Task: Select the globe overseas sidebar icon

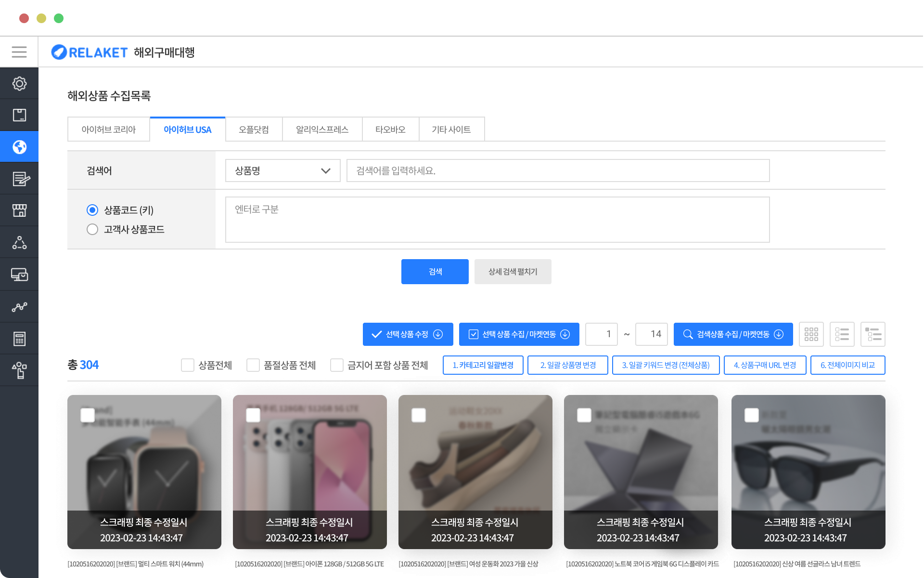Action: (x=19, y=147)
